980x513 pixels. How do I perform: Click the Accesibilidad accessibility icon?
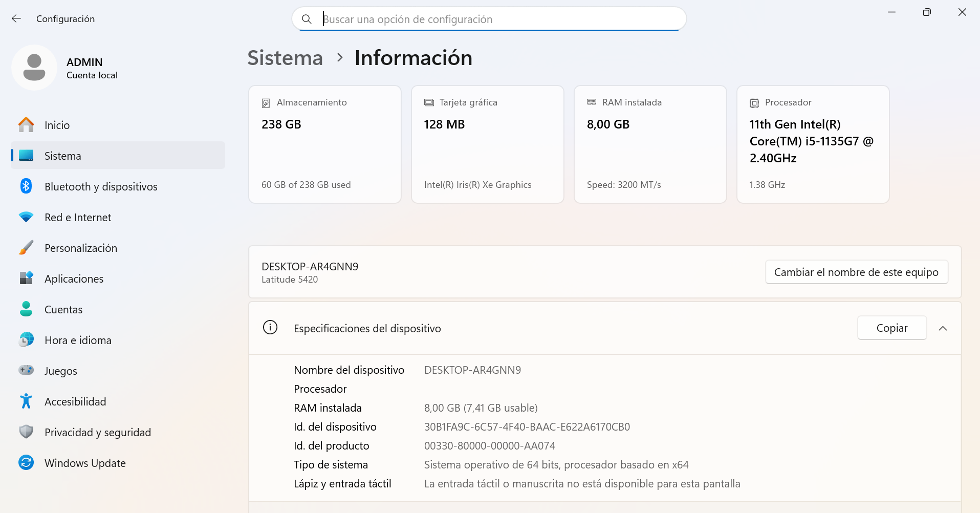[x=26, y=401]
